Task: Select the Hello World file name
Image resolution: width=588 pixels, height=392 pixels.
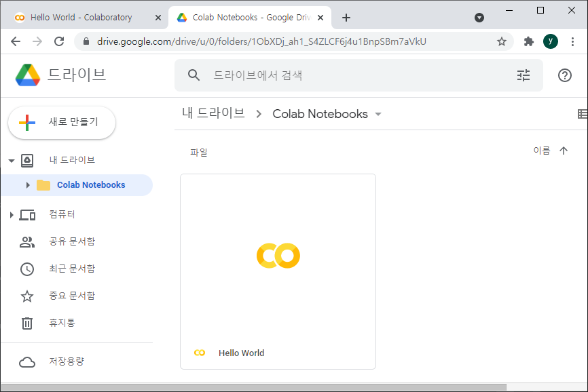Action: pyautogui.click(x=242, y=353)
